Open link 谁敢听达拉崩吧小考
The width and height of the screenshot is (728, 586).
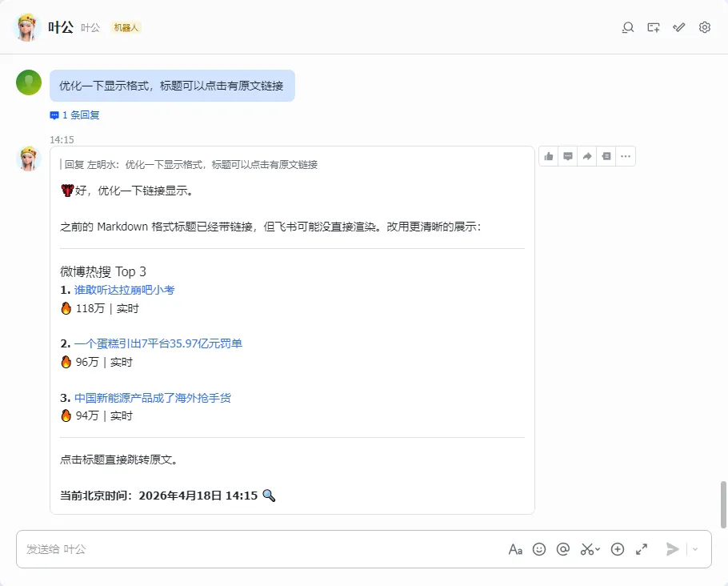tap(125, 290)
